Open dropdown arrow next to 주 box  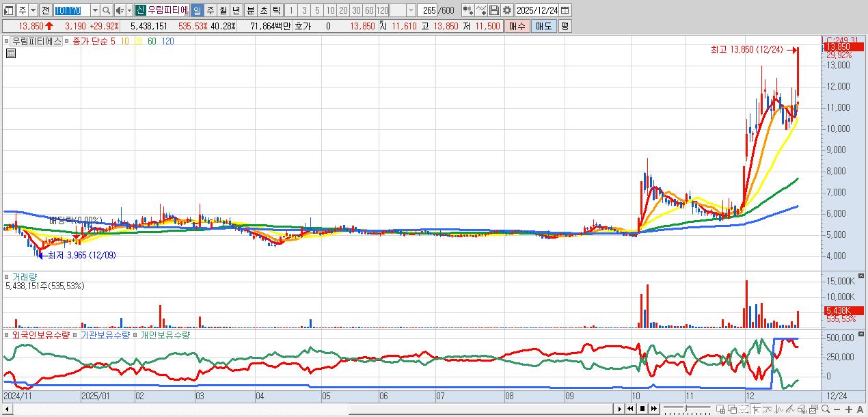32,11
